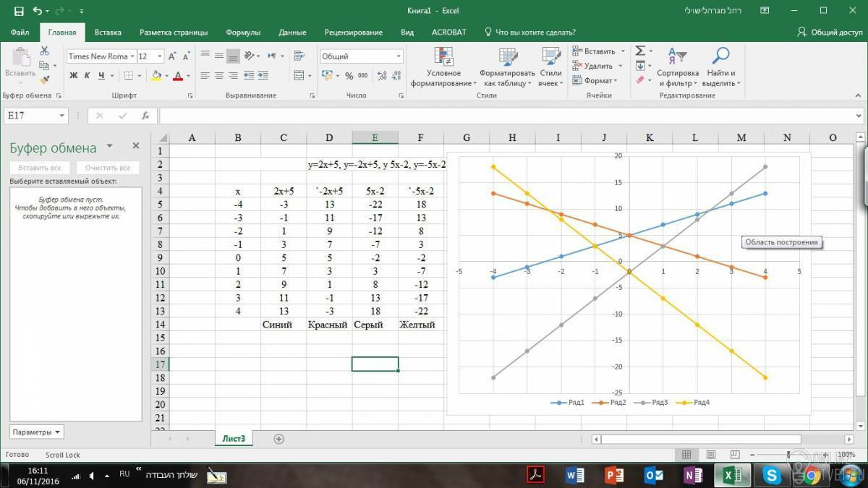Image resolution: width=868 pixels, height=488 pixels.
Task: Open the number format dropdown Общий
Action: (x=399, y=56)
